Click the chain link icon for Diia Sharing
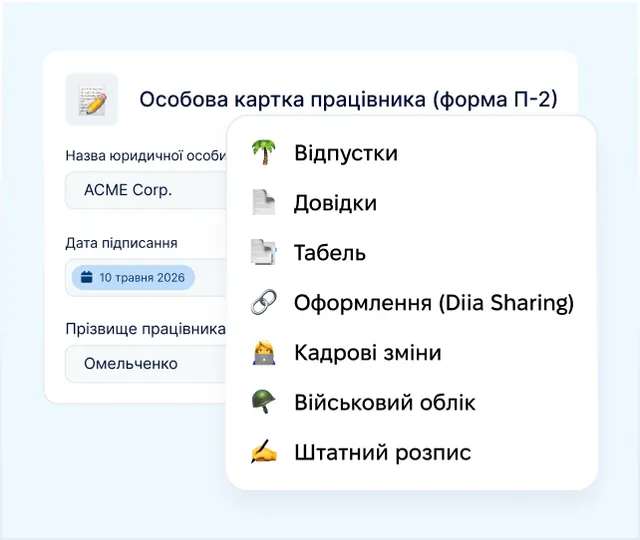Screen dimensions: 640x540 pos(264,302)
